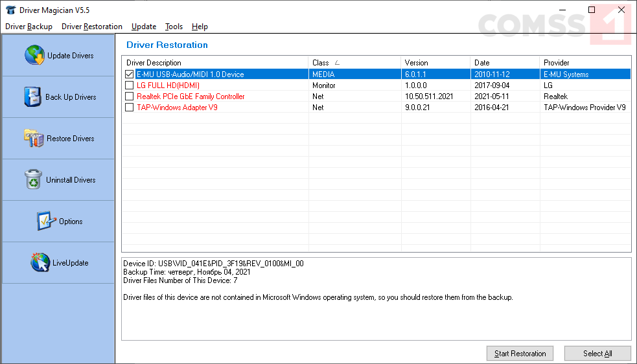
Task: Sort by the Date column header
Action: (505, 63)
